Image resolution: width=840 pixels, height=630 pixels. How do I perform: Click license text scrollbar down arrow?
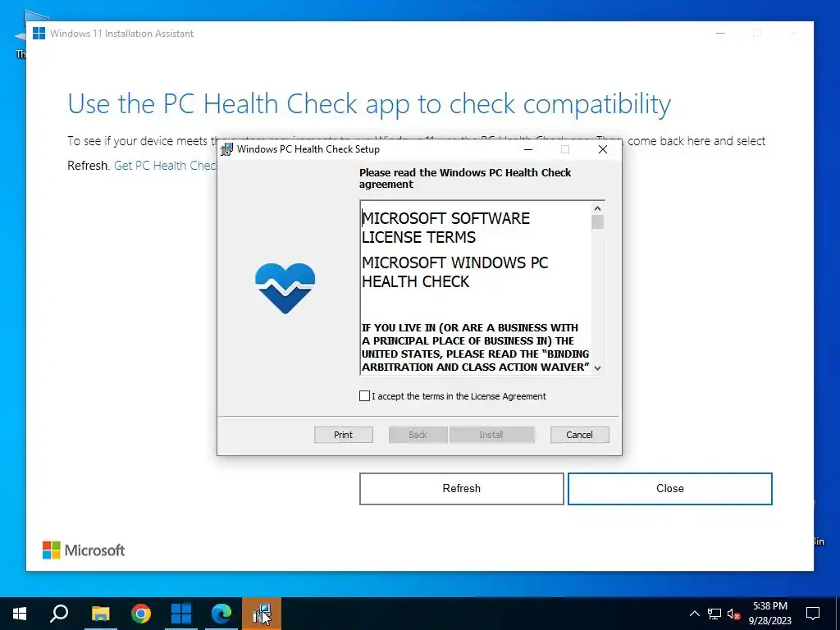coord(597,367)
